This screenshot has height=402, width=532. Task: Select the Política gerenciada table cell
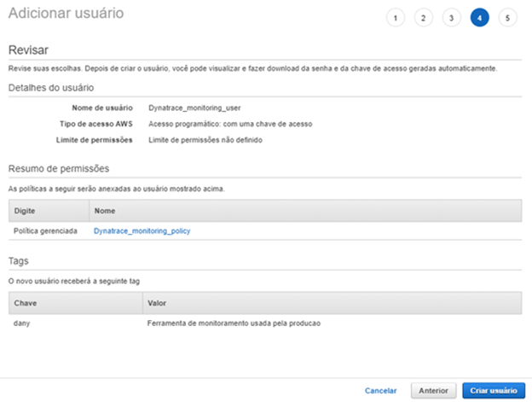[45, 231]
